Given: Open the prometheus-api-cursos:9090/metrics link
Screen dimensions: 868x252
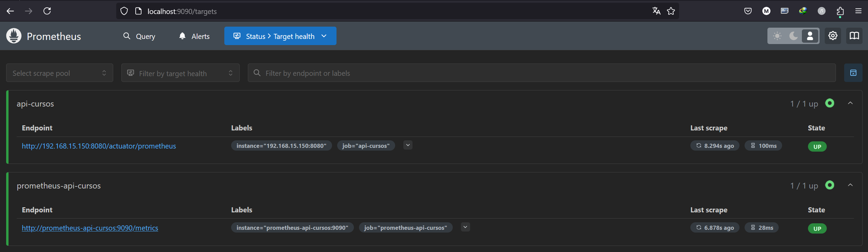Looking at the screenshot, I should 90,228.
